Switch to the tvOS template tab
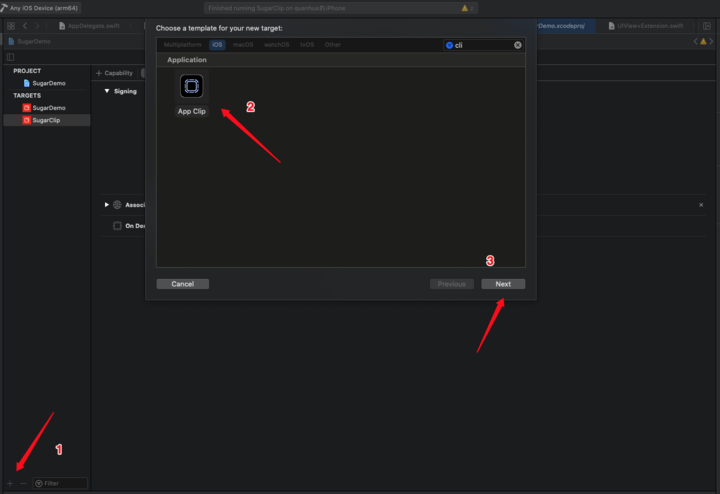The height and width of the screenshot is (494, 720). click(x=307, y=45)
